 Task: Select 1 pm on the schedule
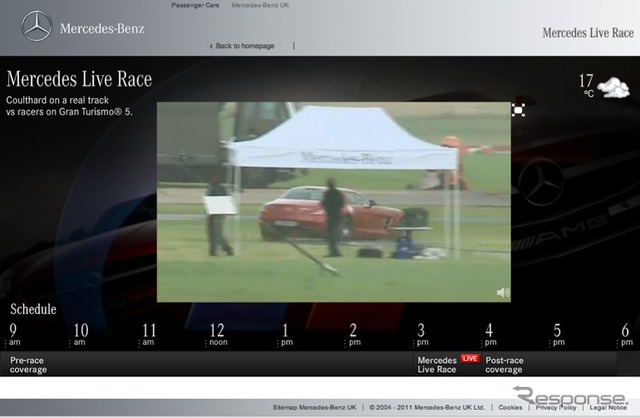(286, 334)
